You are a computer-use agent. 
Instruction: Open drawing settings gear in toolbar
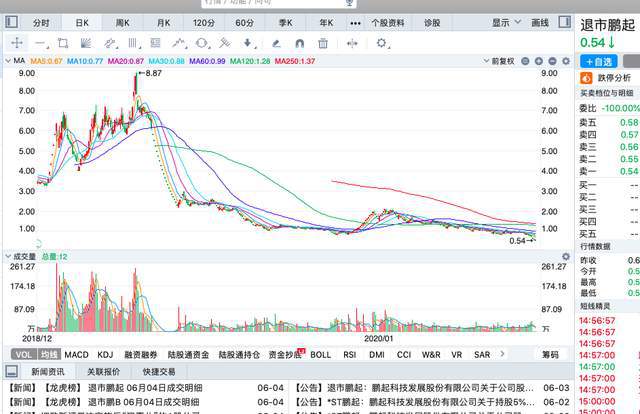click(x=382, y=43)
